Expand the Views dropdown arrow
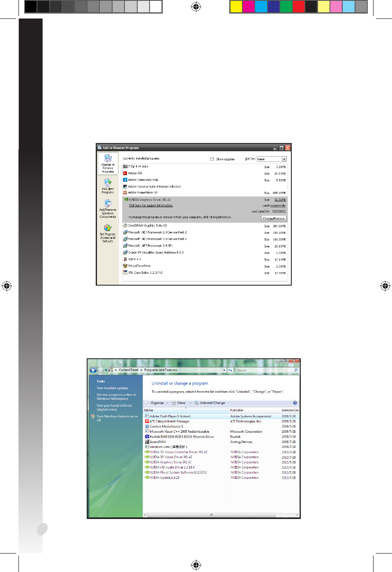This screenshot has width=392, height=572. pos(190,403)
